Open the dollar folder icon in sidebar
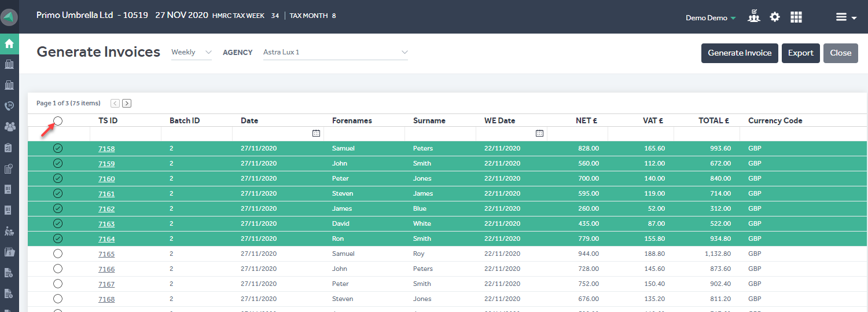Screen dimensions: 868x312 [9, 251]
